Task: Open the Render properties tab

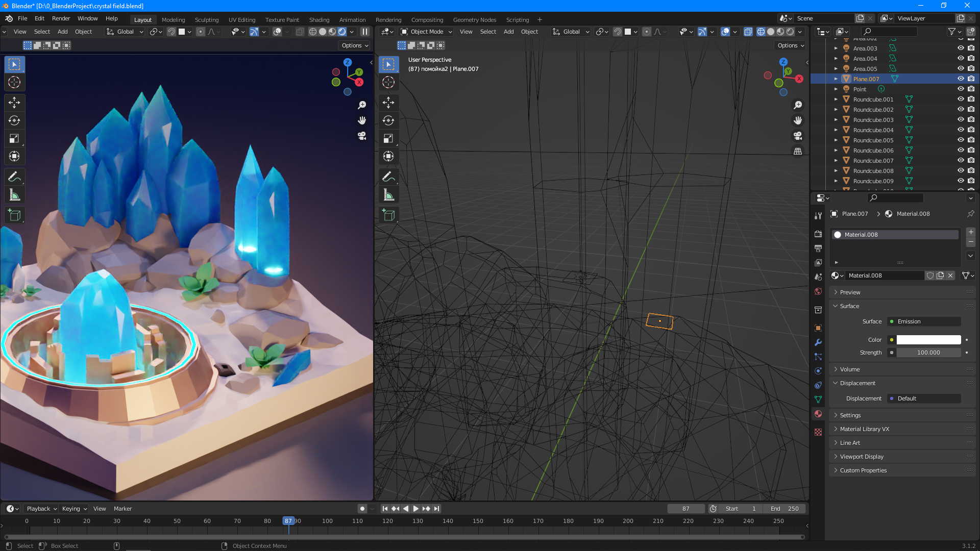Action: (x=818, y=234)
